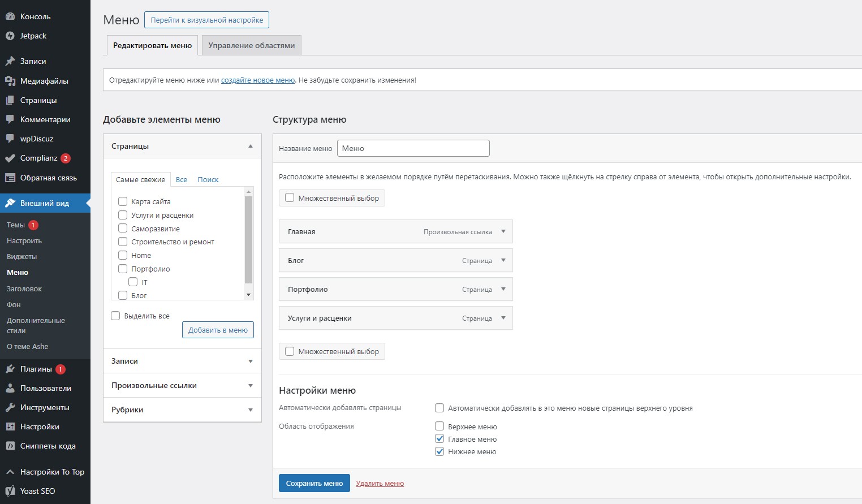Click the pages list scrollbar down arrow
The width and height of the screenshot is (862, 504).
[248, 295]
